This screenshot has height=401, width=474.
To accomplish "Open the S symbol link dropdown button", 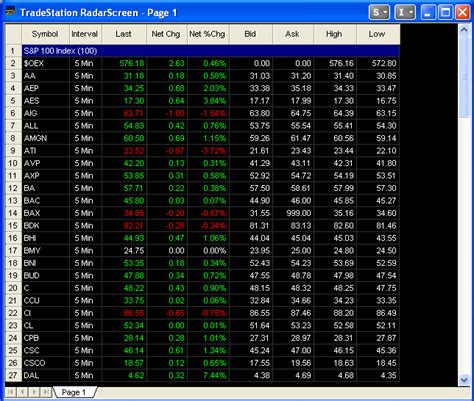I will click(x=379, y=13).
